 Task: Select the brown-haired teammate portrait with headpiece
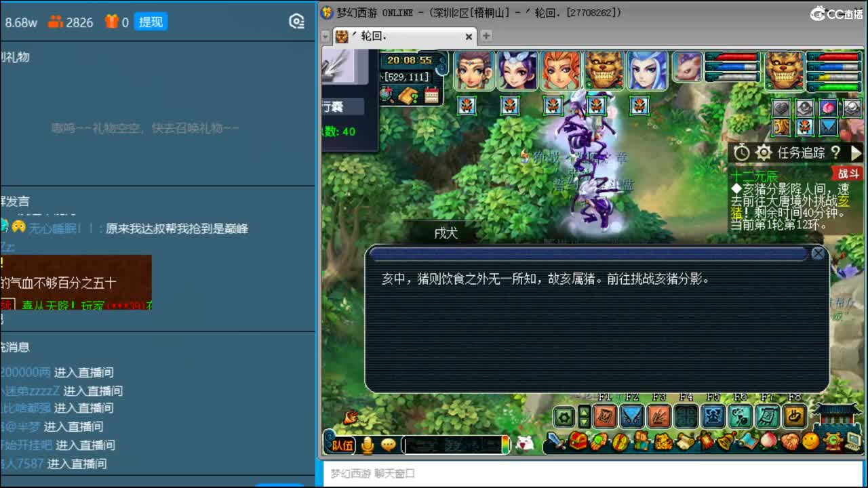475,70
